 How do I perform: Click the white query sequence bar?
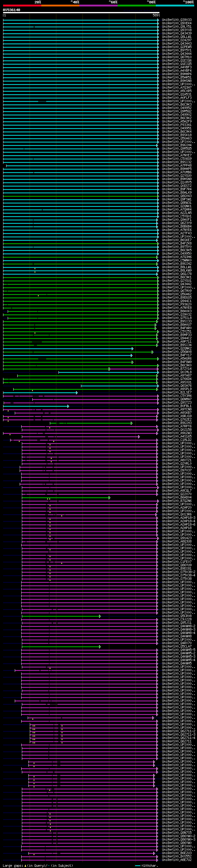click(81, 13)
